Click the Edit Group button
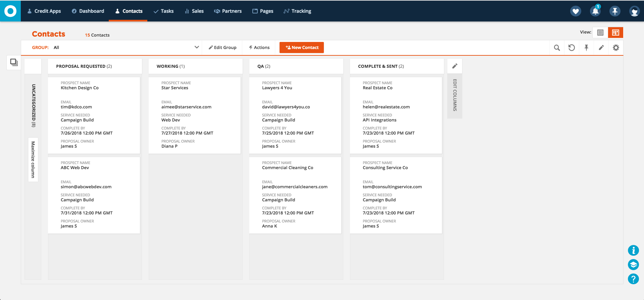 [222, 47]
